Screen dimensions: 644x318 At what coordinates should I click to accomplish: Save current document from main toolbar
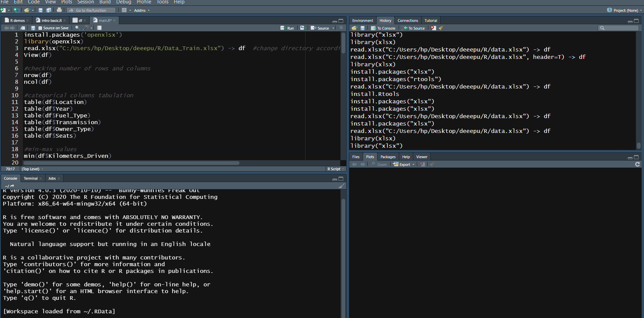coord(40,10)
